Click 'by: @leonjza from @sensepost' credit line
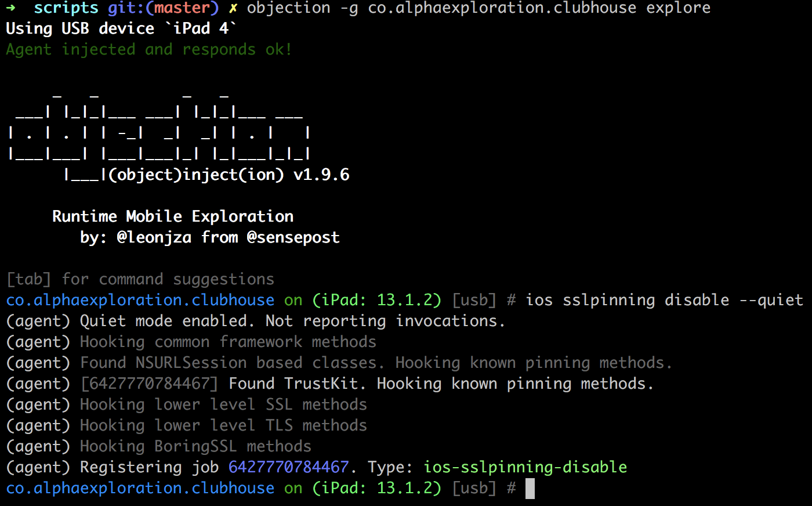Image resolution: width=812 pixels, height=506 pixels. 210,237
